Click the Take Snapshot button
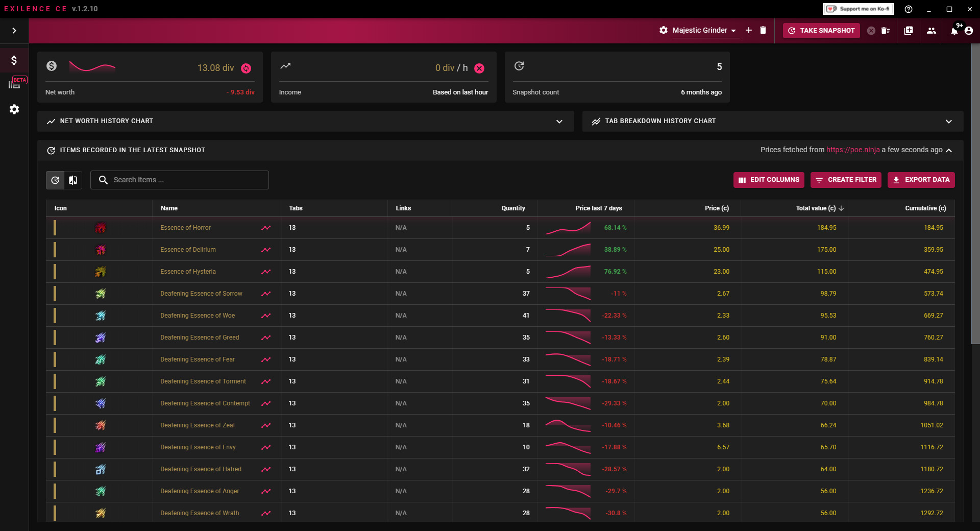Viewport: 980px width, 531px height. click(821, 31)
